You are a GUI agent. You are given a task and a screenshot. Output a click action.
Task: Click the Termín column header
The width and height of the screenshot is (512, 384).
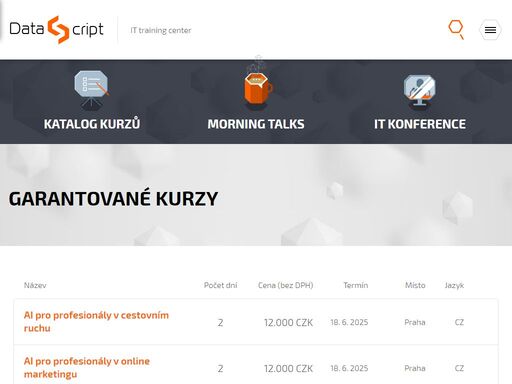(356, 285)
